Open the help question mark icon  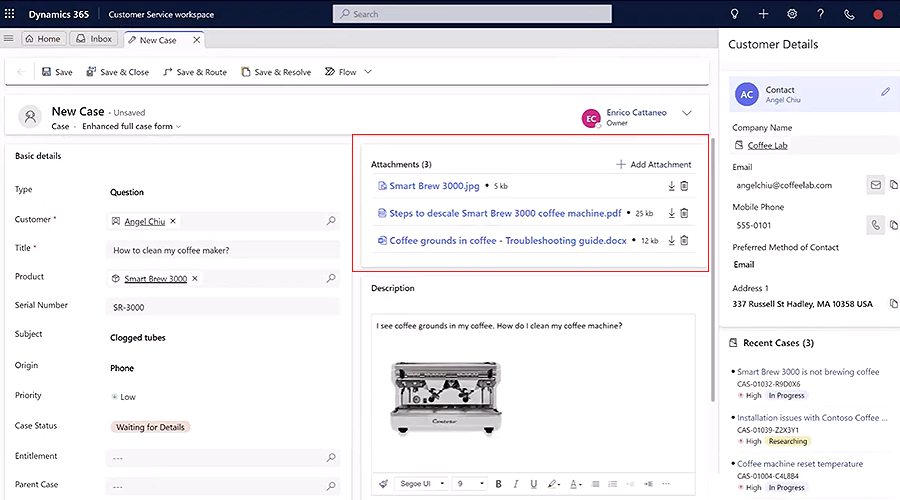coord(820,14)
